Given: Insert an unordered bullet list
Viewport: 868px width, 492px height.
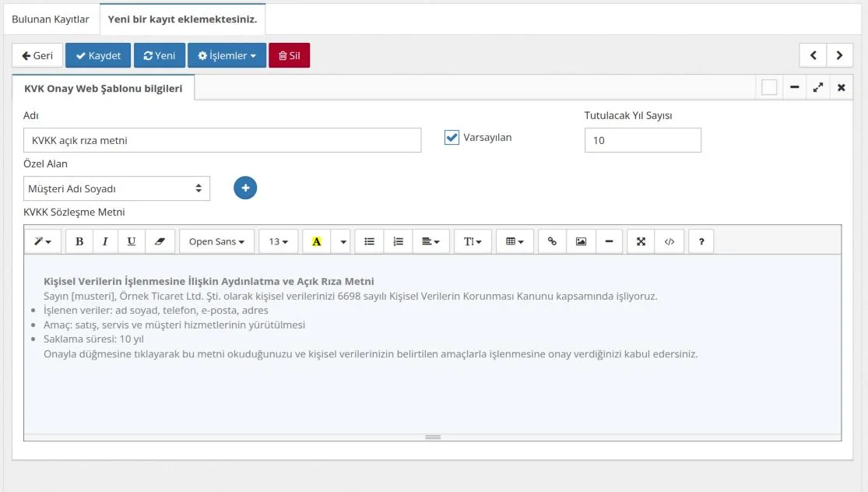Looking at the screenshot, I should [x=369, y=241].
